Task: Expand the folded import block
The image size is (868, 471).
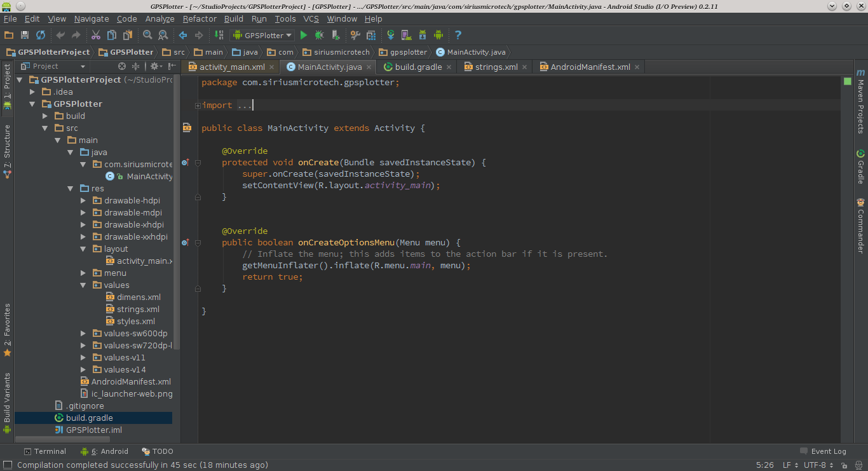Action: pos(198,106)
